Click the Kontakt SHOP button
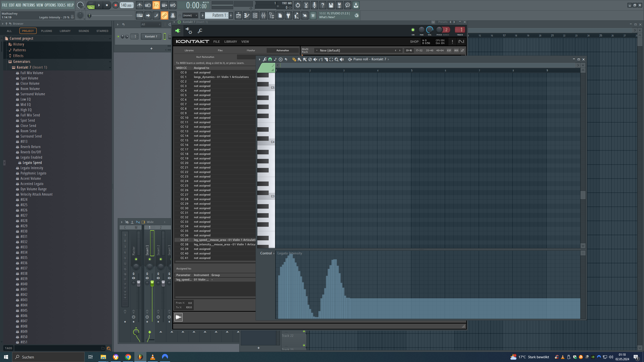 pos(414,42)
